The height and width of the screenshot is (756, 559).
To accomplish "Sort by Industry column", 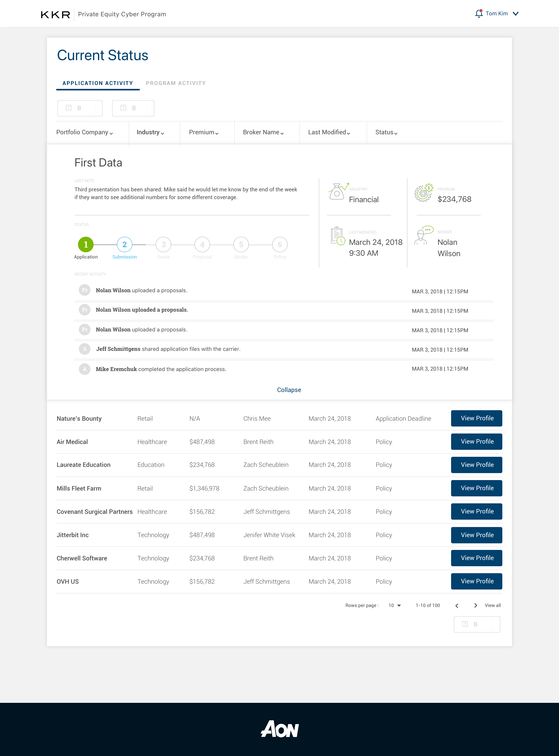I will tap(150, 132).
